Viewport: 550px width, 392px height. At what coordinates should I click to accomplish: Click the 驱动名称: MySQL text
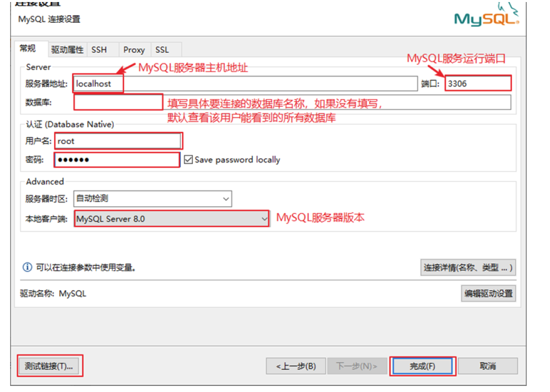pos(53,293)
